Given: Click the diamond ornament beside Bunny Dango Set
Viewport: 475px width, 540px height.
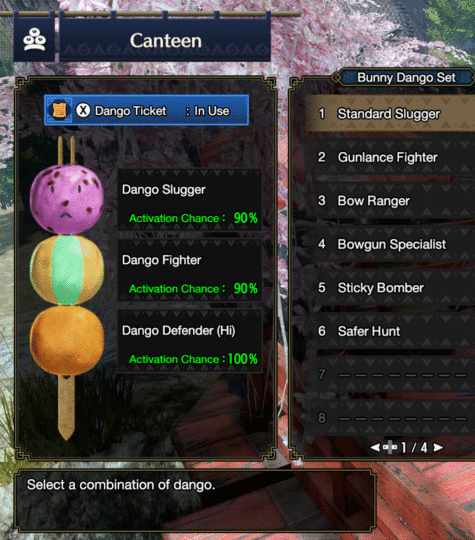Looking at the screenshot, I should click(336, 77).
